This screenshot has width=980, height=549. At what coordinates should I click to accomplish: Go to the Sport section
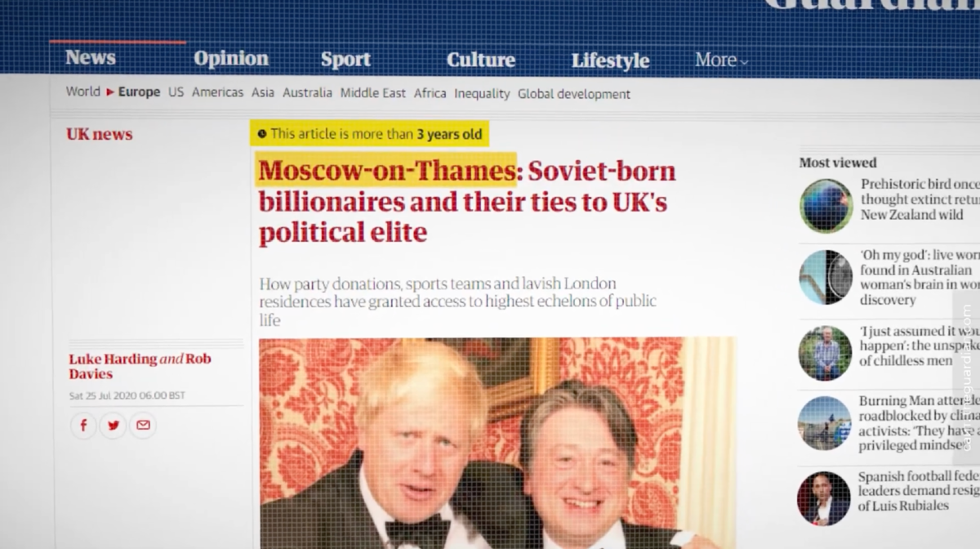click(345, 60)
